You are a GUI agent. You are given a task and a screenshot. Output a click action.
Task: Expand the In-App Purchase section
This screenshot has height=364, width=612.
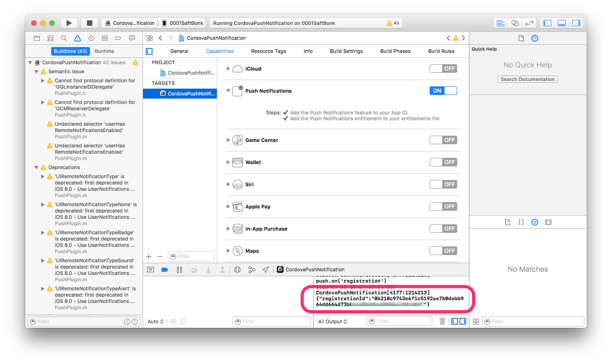tap(228, 229)
